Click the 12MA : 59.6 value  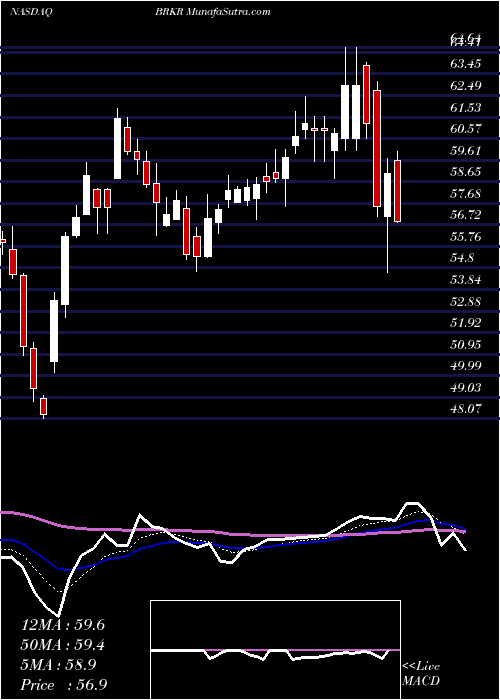point(63,625)
